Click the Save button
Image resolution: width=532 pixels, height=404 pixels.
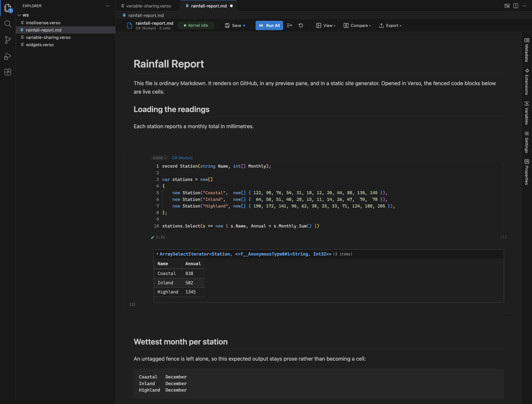tap(235, 26)
